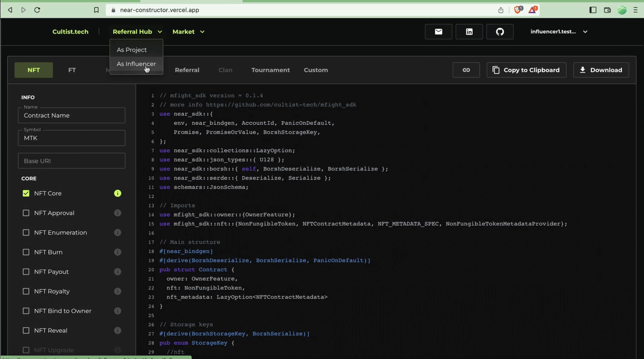Screen dimensions: 644x359
Task: Bookmark this page with bookmark icon
Action: (96, 10)
